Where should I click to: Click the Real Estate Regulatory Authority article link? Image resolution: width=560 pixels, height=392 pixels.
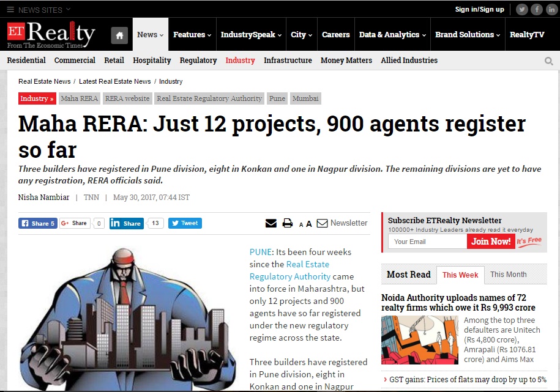pyautogui.click(x=289, y=270)
